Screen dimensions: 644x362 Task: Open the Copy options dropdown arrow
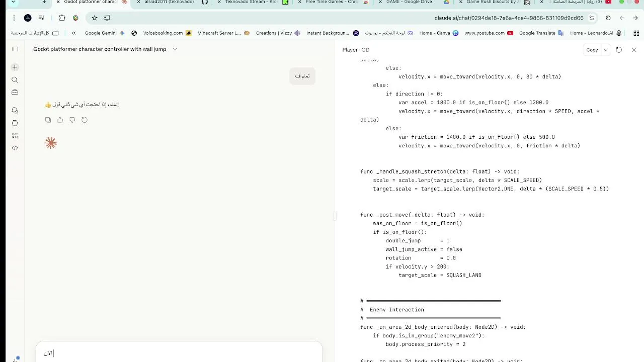coord(606,50)
